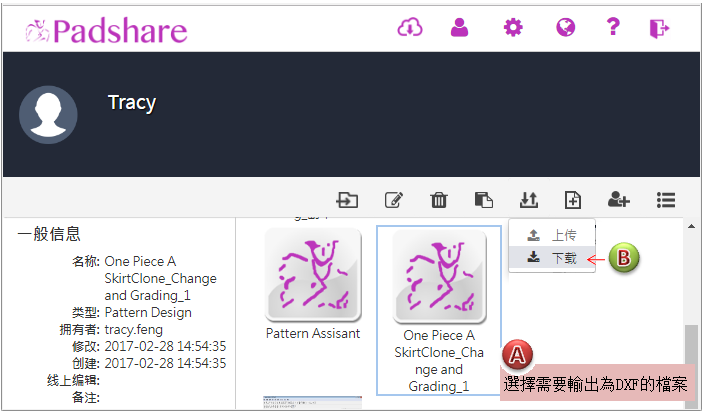This screenshot has width=705, height=414.
Task: Click the add user share icon
Action: click(619, 200)
